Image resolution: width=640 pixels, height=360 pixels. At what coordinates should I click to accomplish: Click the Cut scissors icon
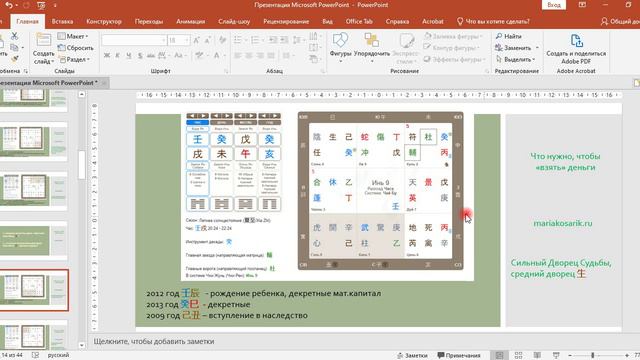tap(14, 36)
